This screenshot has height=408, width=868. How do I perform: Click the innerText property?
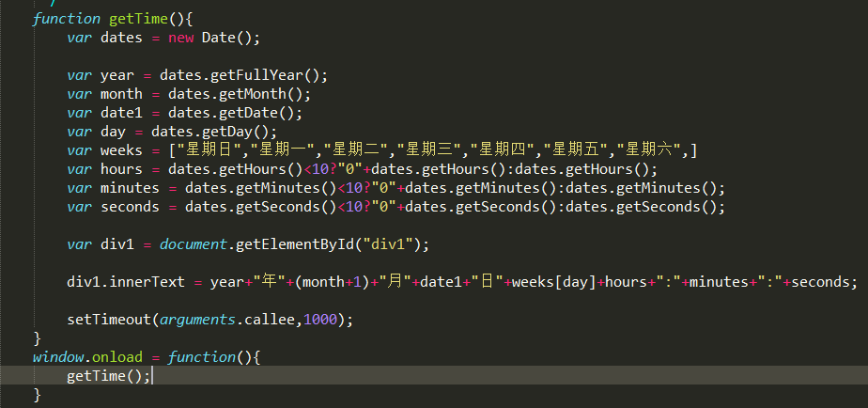click(147, 282)
